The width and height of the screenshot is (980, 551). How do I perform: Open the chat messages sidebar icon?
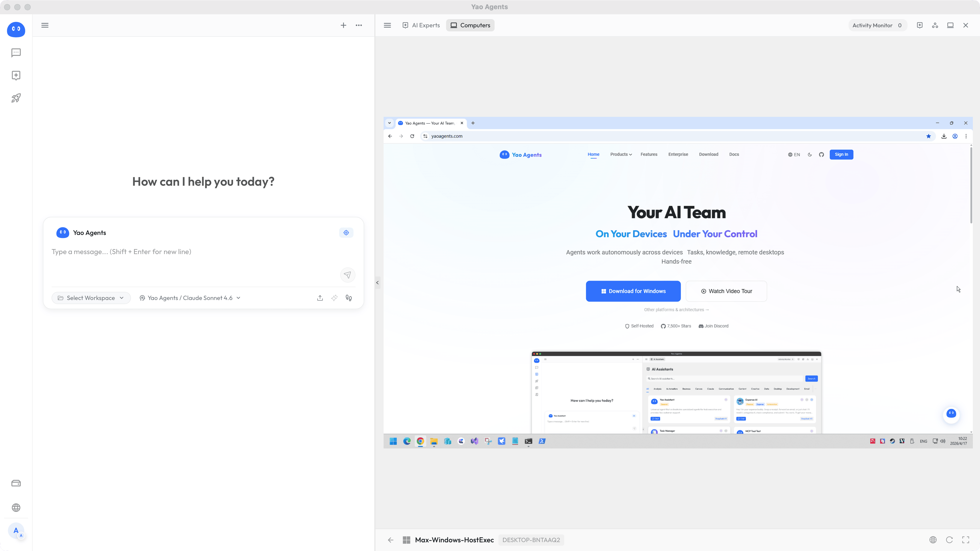[16, 53]
